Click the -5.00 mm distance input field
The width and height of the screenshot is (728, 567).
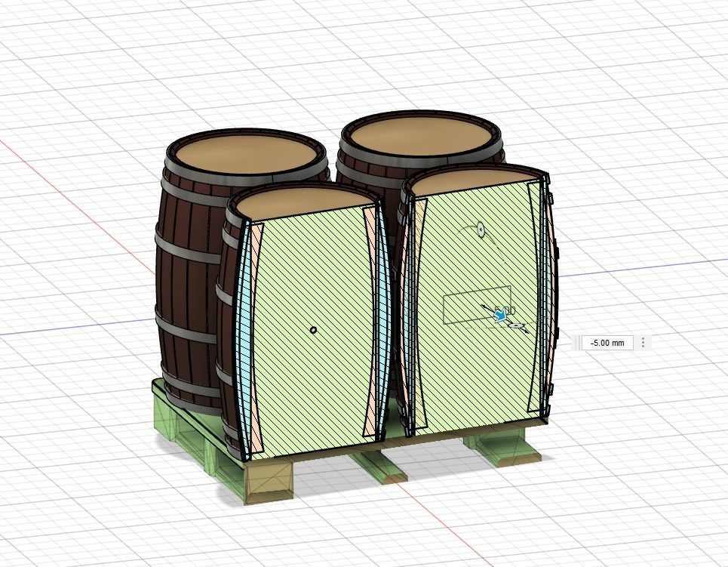[x=607, y=343]
